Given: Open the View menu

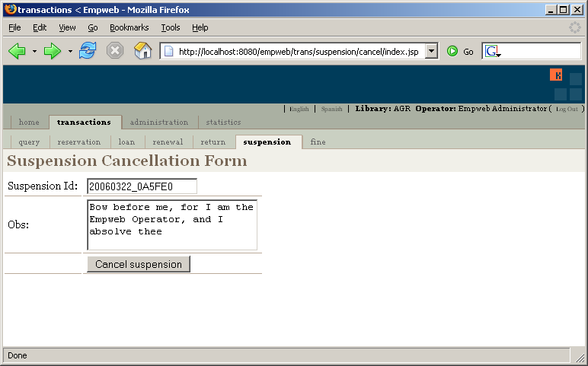Looking at the screenshot, I should pos(67,27).
